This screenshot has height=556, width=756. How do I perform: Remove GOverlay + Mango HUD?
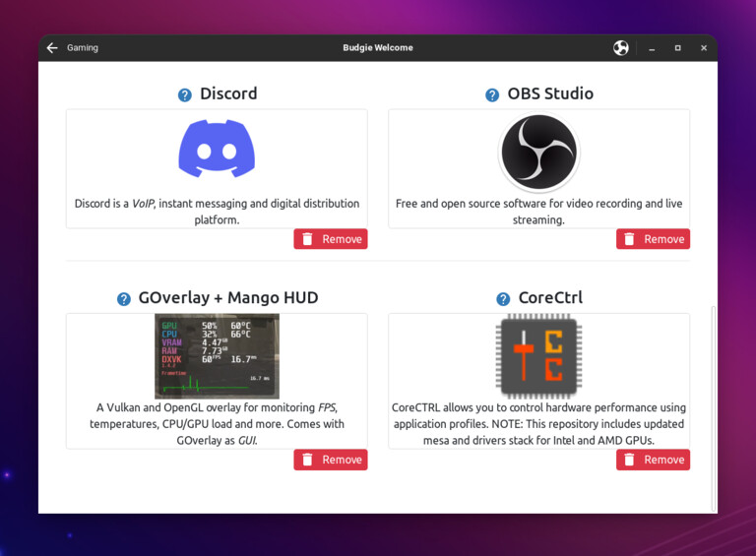(x=331, y=460)
